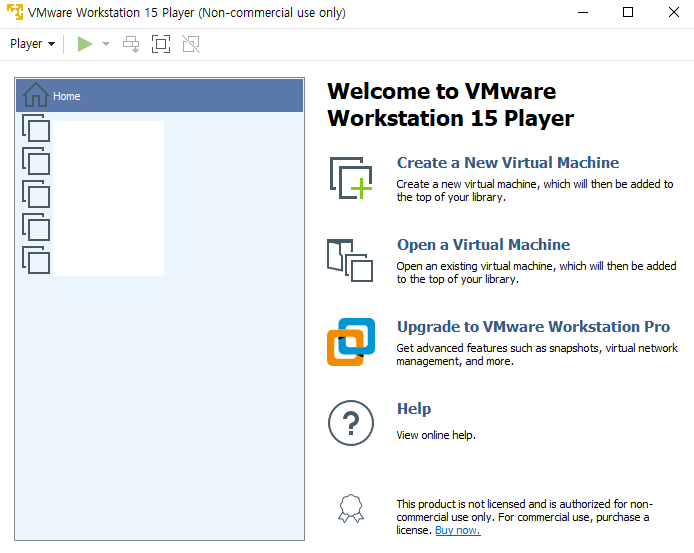694x553 pixels.
Task: Click description 'Open an existing virtual machine, which...'
Action: point(536,272)
